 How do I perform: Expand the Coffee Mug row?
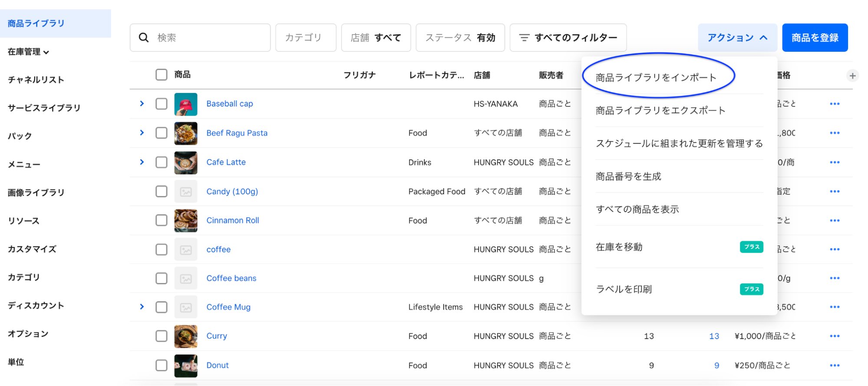pyautogui.click(x=142, y=306)
